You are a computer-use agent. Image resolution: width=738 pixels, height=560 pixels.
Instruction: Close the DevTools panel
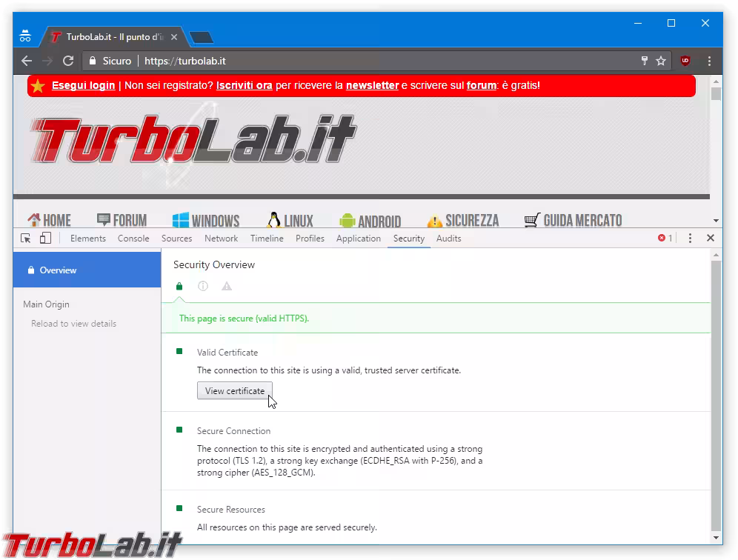click(x=711, y=239)
